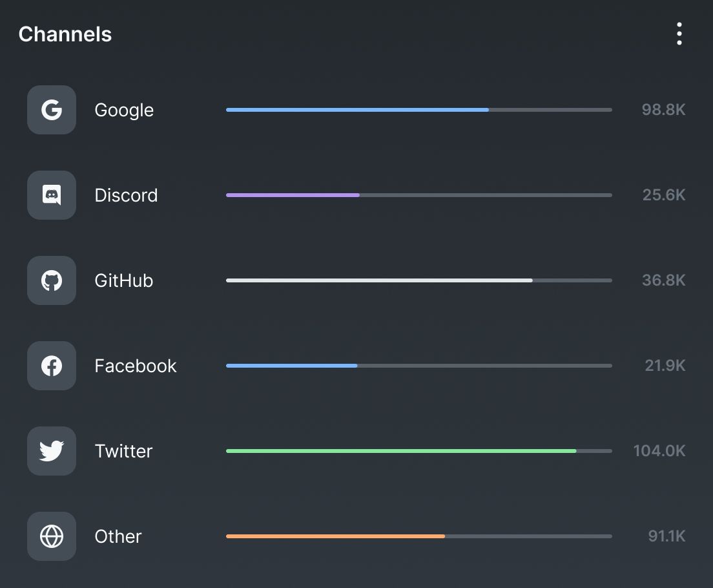The image size is (713, 588).
Task: Select the GitHub channel label
Action: tap(124, 280)
